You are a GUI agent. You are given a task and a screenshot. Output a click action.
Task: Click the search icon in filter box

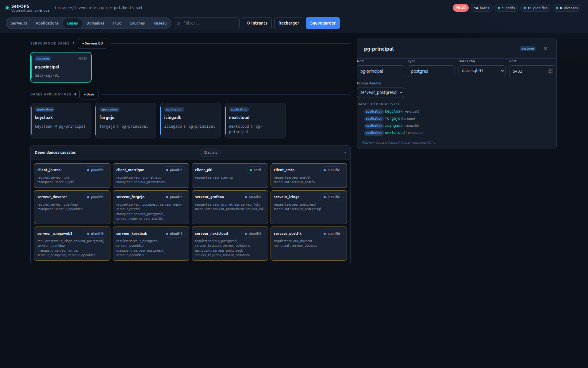pyautogui.click(x=179, y=23)
